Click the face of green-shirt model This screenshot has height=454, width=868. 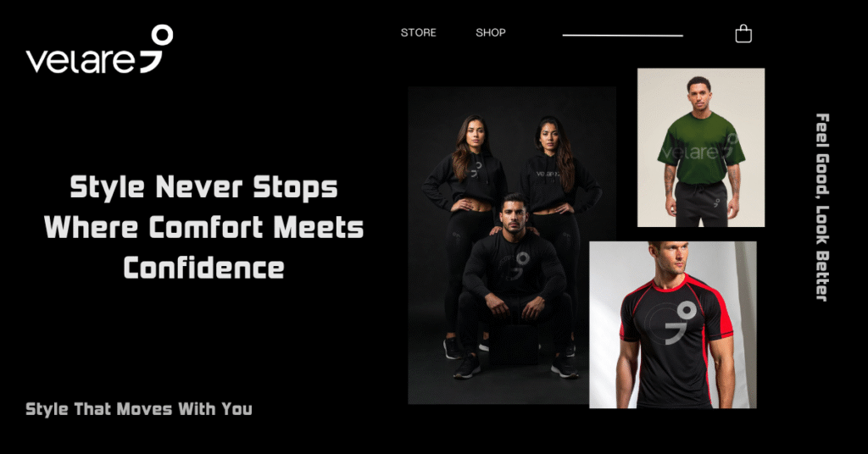pyautogui.click(x=699, y=96)
